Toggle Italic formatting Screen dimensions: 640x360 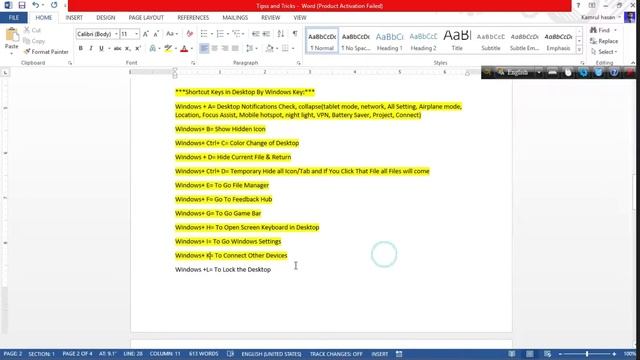[91, 49]
